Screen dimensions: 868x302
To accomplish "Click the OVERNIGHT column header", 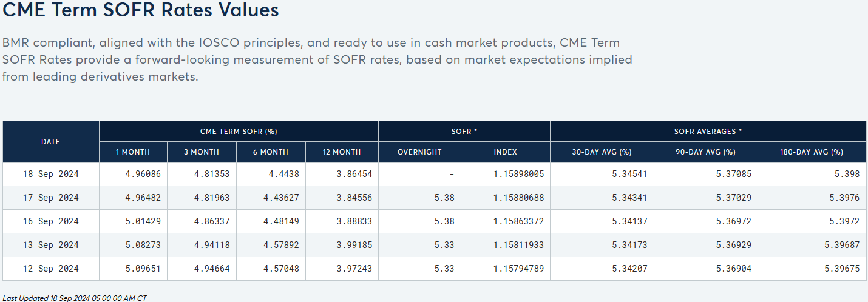I will point(419,152).
